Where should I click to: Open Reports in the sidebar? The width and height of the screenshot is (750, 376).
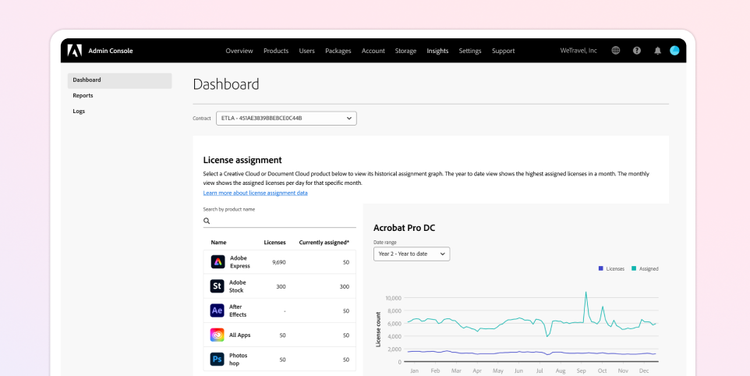(83, 96)
